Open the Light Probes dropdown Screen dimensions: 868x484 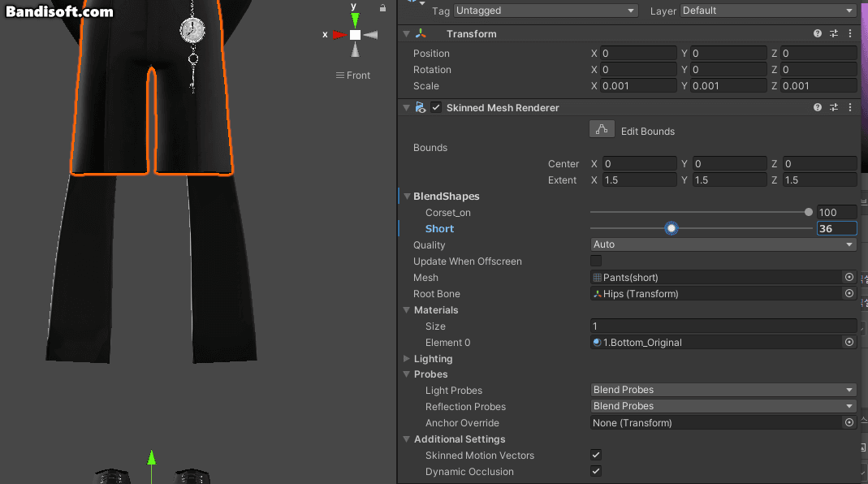tap(723, 390)
